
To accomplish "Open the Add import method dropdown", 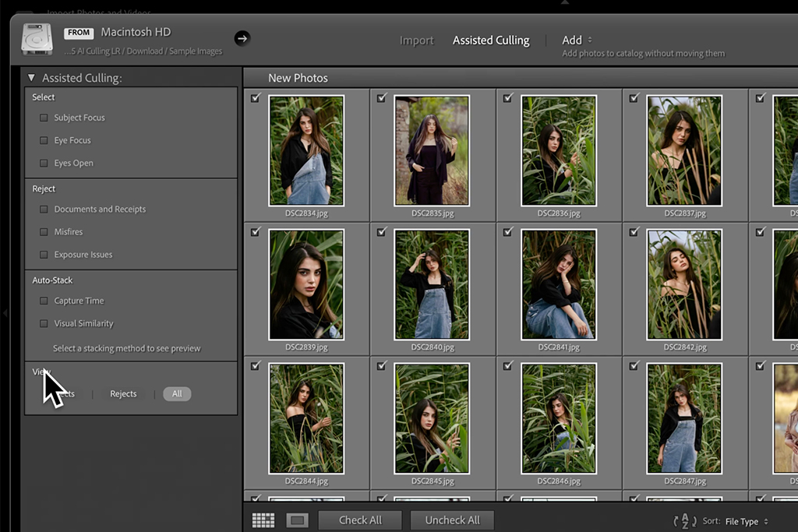I will [577, 40].
